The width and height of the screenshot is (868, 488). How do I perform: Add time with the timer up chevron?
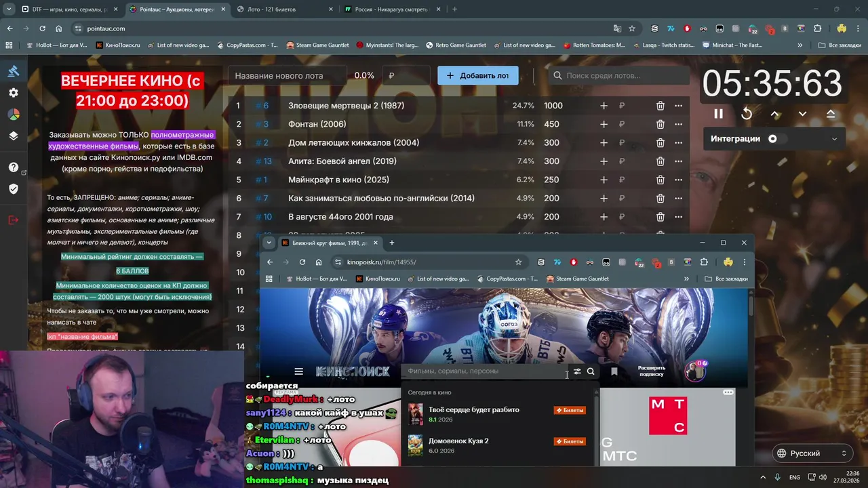[775, 114]
